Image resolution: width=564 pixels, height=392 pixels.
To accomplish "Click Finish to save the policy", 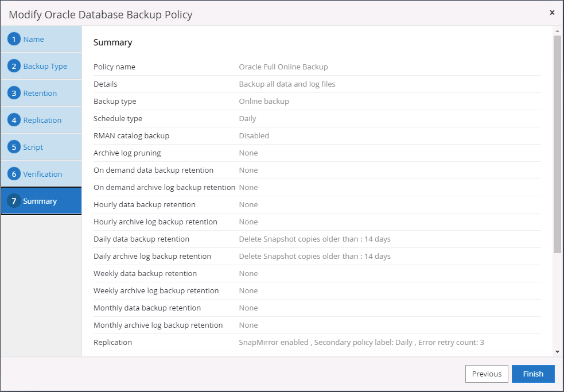I will tap(533, 374).
